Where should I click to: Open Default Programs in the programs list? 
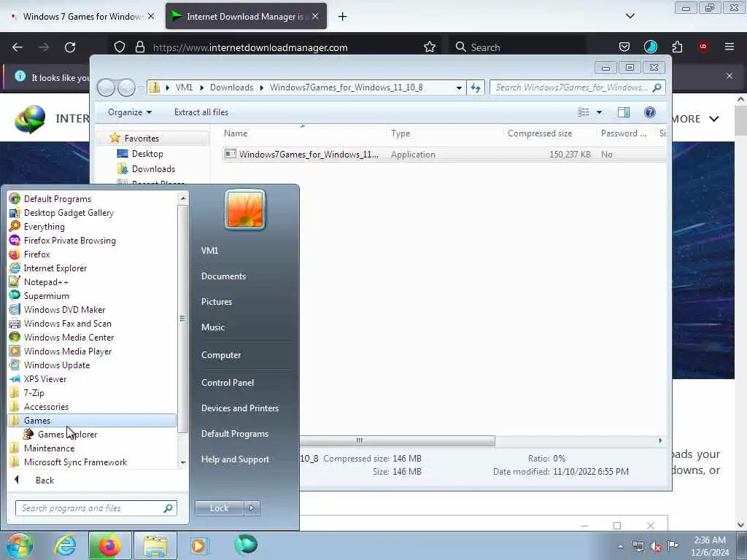click(x=57, y=199)
